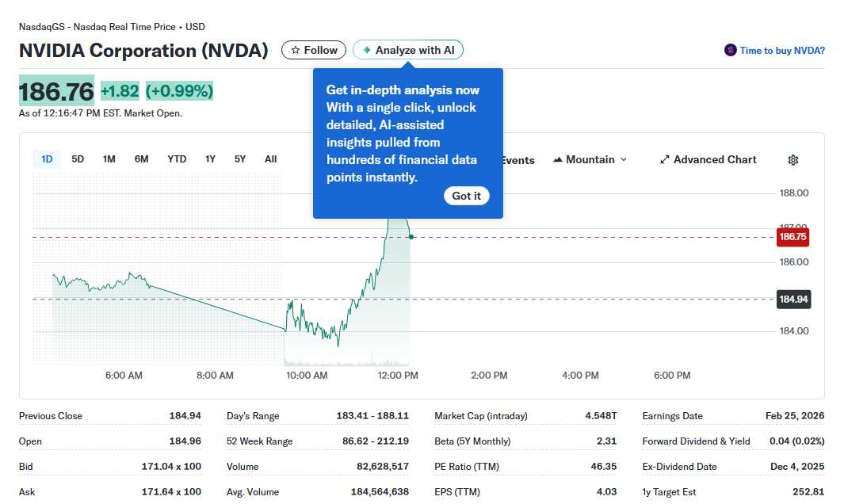Screen dimensions: 844x504
Task: Click the current price marker on the chart
Action: coord(411,236)
